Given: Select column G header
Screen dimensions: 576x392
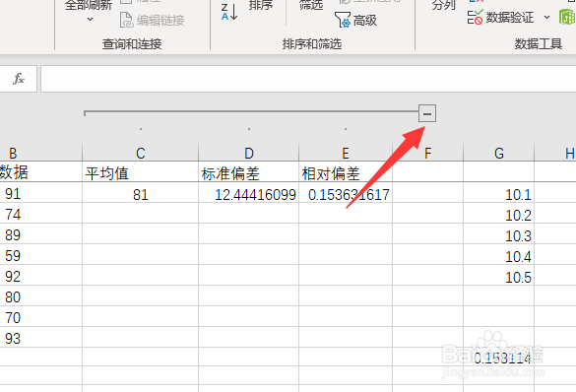Looking at the screenshot, I should coord(499,153).
